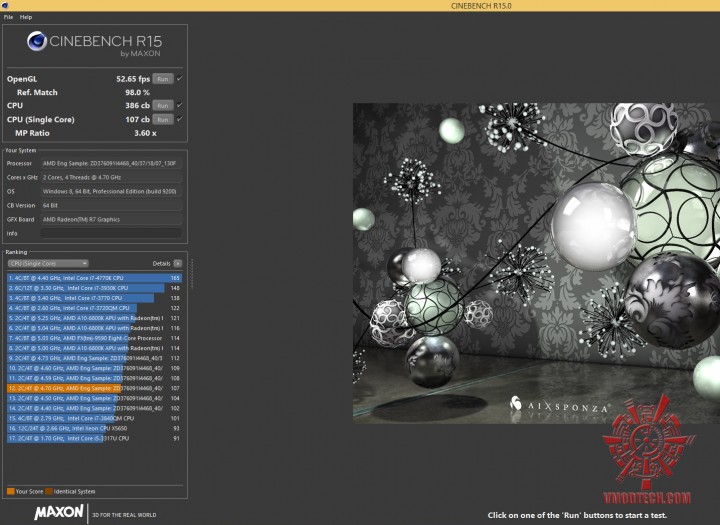Select ranking row 17 Intel Core i5-3317U
The width and height of the screenshot is (720, 525).
pos(94,439)
